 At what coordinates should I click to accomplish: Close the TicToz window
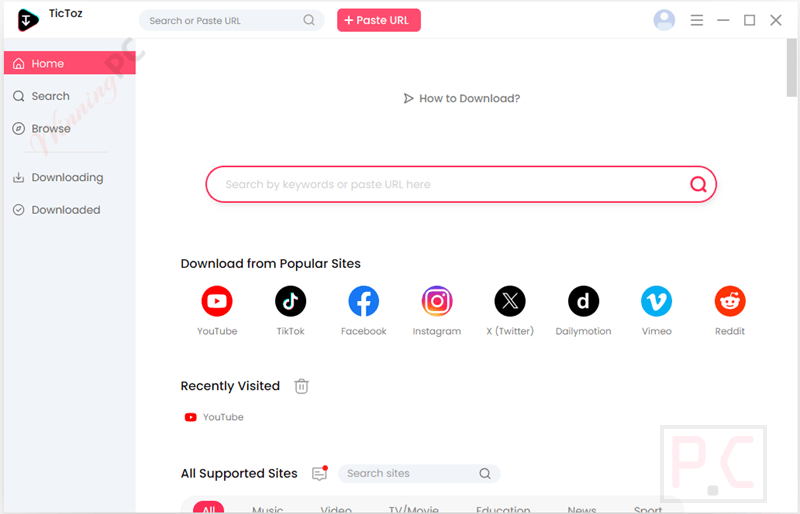(776, 20)
